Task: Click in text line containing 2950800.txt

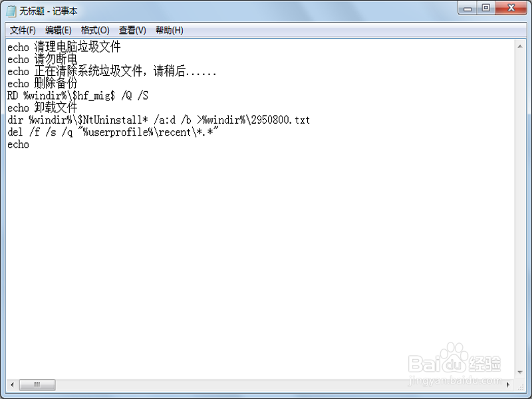Action: tap(158, 120)
